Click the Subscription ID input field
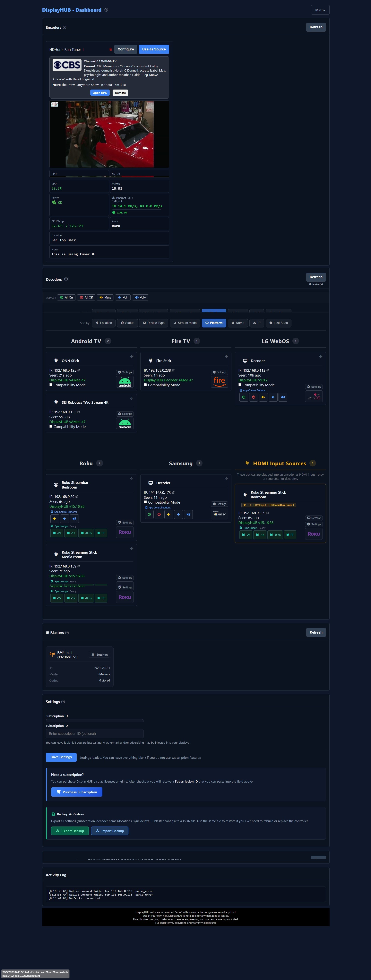Image resolution: width=371 pixels, height=980 pixels. (94, 733)
